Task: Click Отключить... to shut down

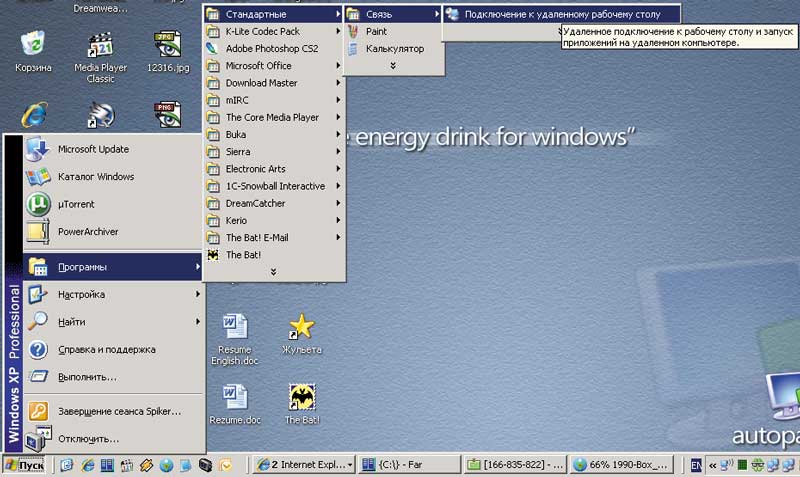Action: 88,439
